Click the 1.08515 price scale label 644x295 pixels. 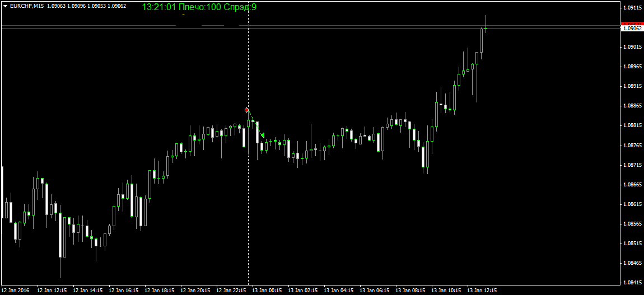tap(633, 244)
